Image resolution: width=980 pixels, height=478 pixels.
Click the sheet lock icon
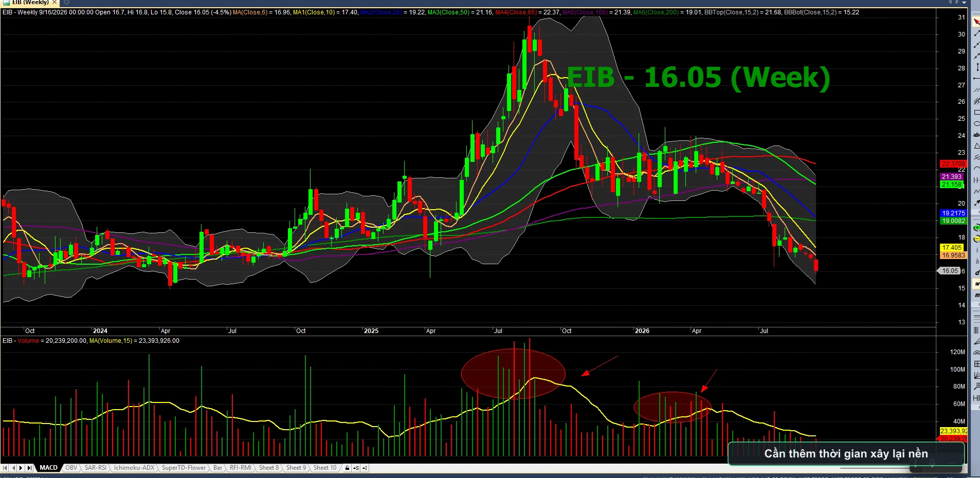click(x=348, y=468)
